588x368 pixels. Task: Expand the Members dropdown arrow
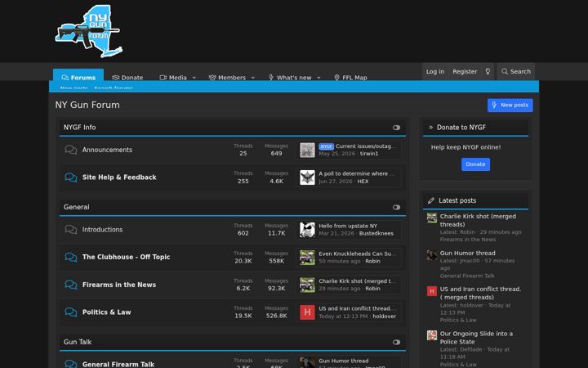click(252, 78)
